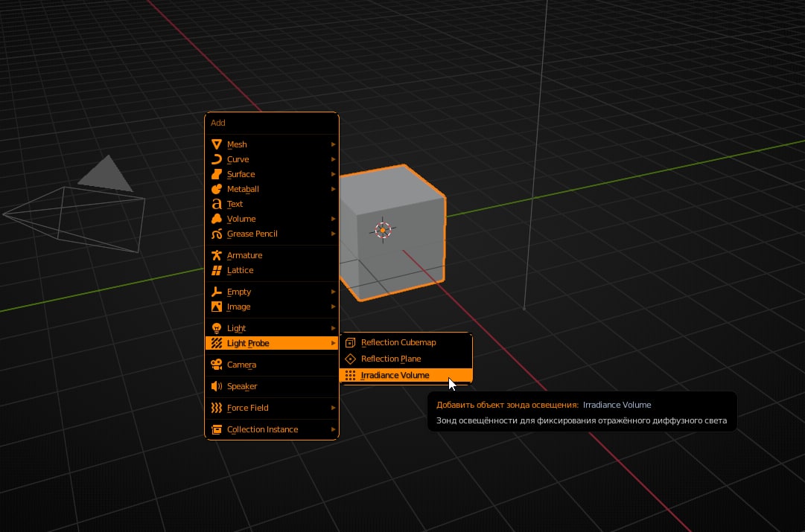Open the Image submenu entry

tap(272, 307)
